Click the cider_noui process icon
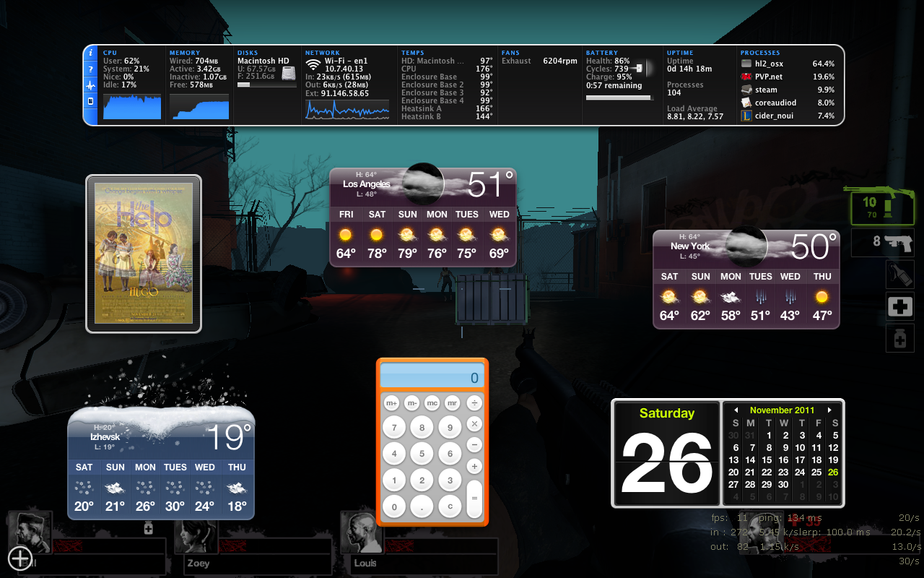924x578 pixels. click(x=746, y=116)
